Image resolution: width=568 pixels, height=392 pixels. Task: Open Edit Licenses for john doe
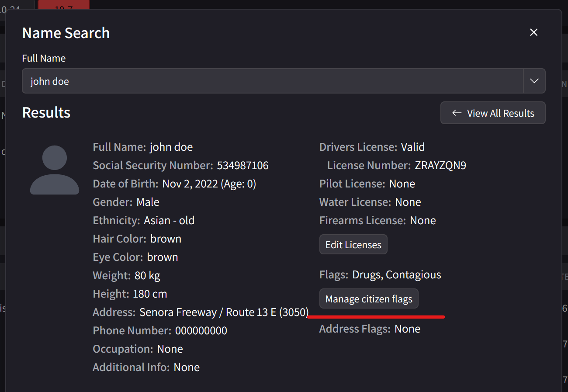353,244
